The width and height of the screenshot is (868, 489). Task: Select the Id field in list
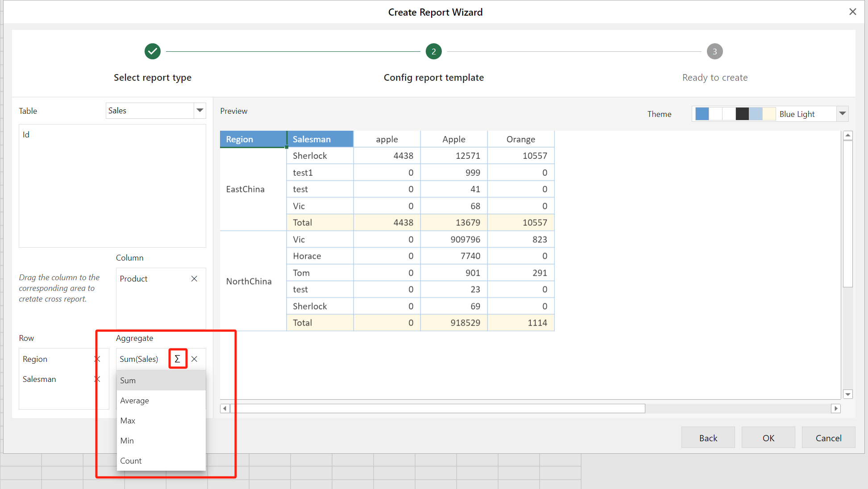112,135
